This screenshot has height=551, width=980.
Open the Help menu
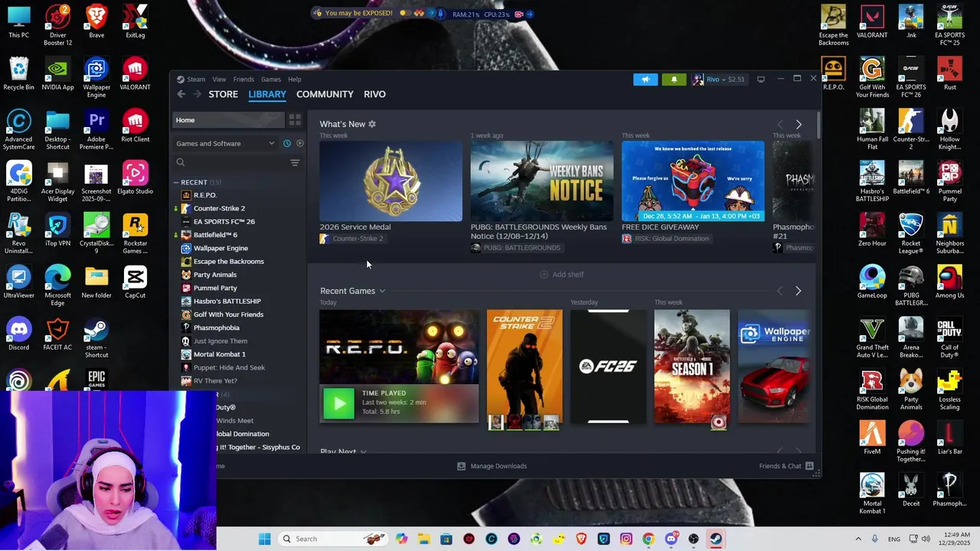pos(294,79)
